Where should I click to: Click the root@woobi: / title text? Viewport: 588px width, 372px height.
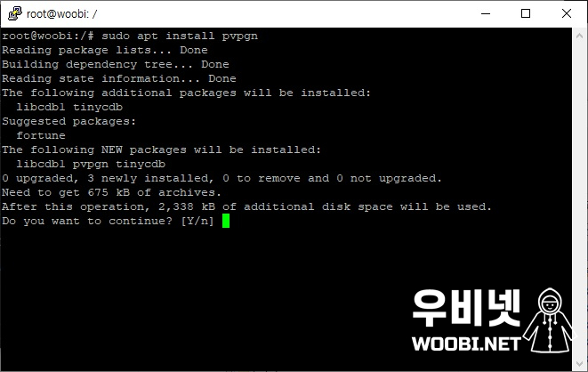coord(62,14)
